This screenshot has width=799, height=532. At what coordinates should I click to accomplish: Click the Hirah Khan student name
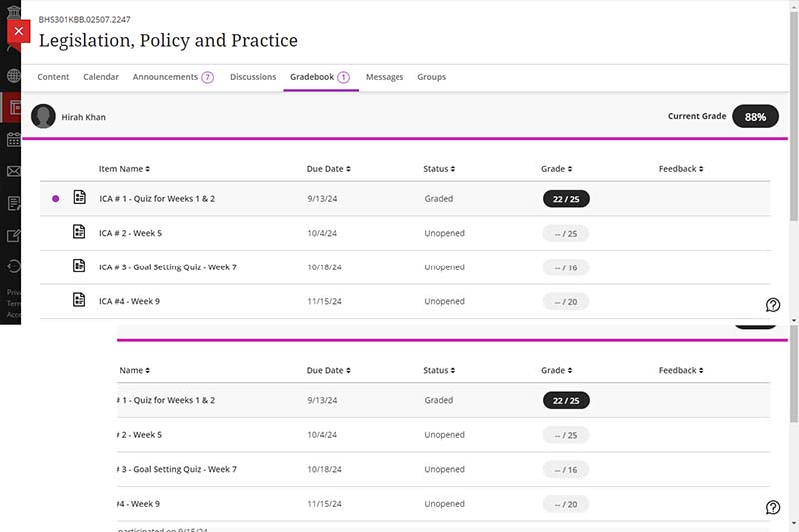click(x=83, y=117)
